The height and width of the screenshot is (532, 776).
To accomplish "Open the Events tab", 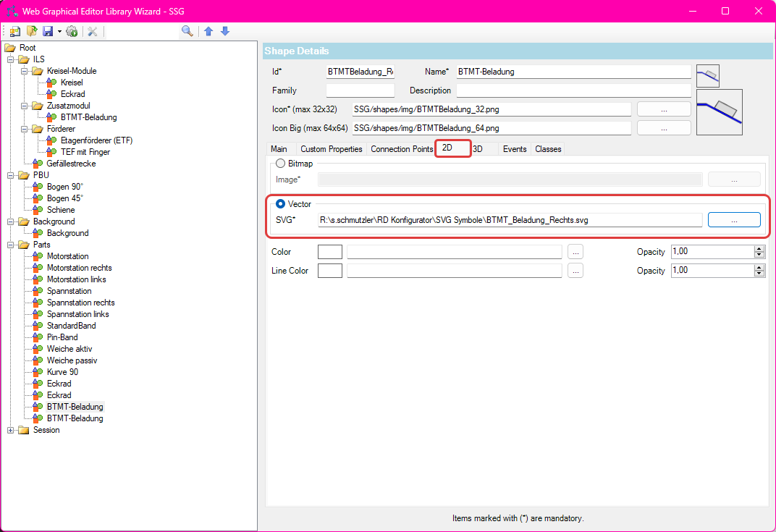I will point(515,149).
